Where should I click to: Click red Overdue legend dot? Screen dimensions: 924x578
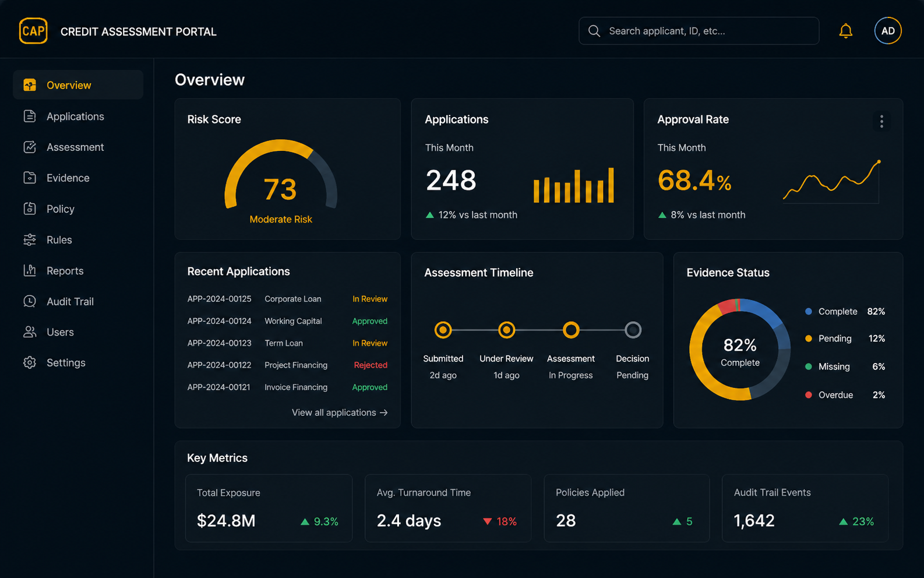808,395
